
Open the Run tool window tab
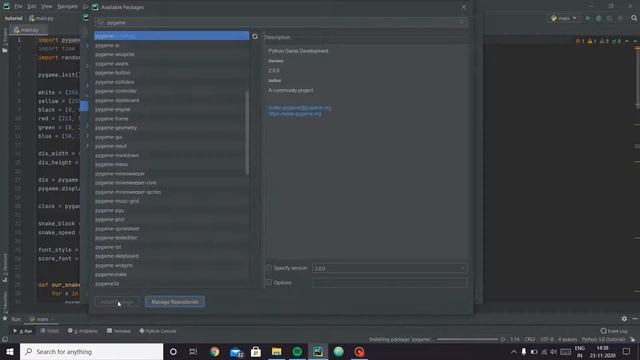click(x=22, y=331)
